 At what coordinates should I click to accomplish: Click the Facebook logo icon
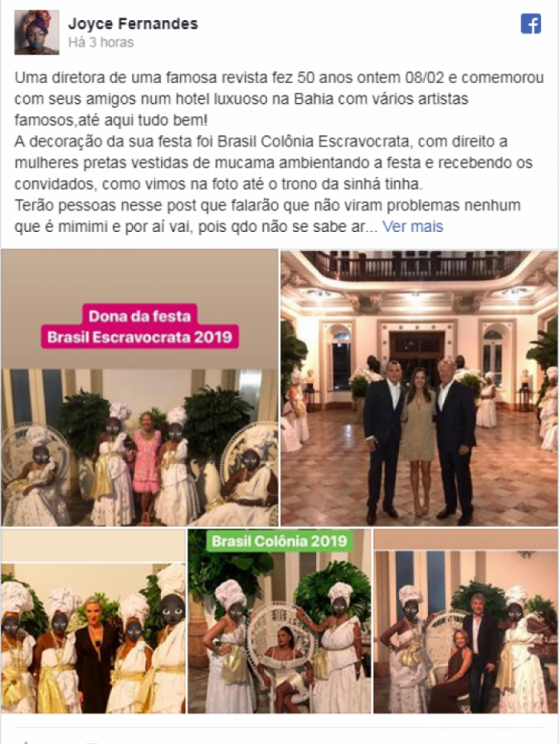(x=530, y=24)
